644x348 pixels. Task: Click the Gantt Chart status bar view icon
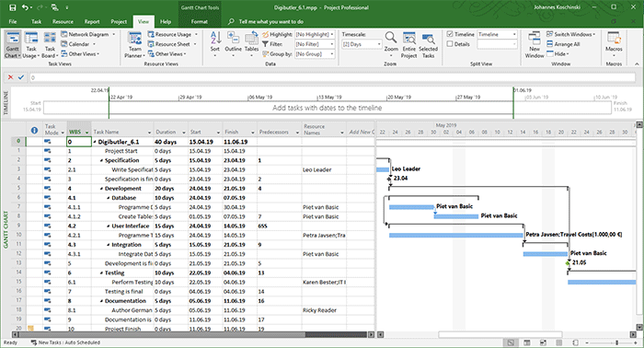[511, 342]
